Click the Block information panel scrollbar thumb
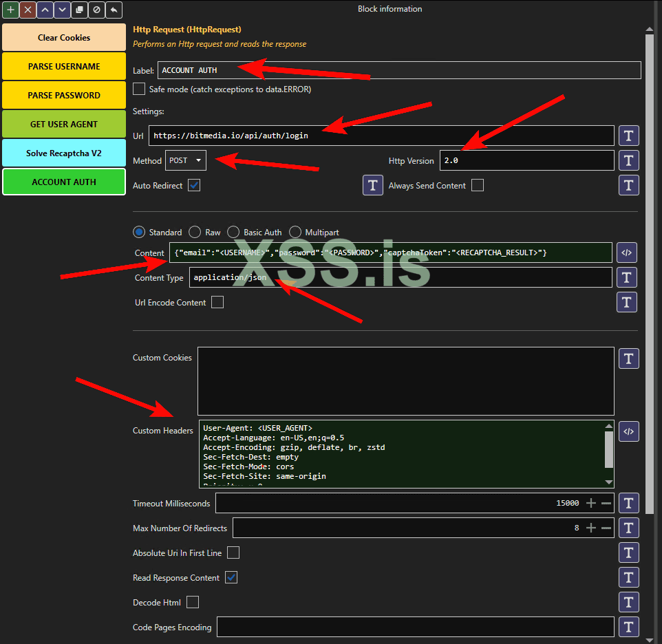662x644 pixels. tap(650, 275)
